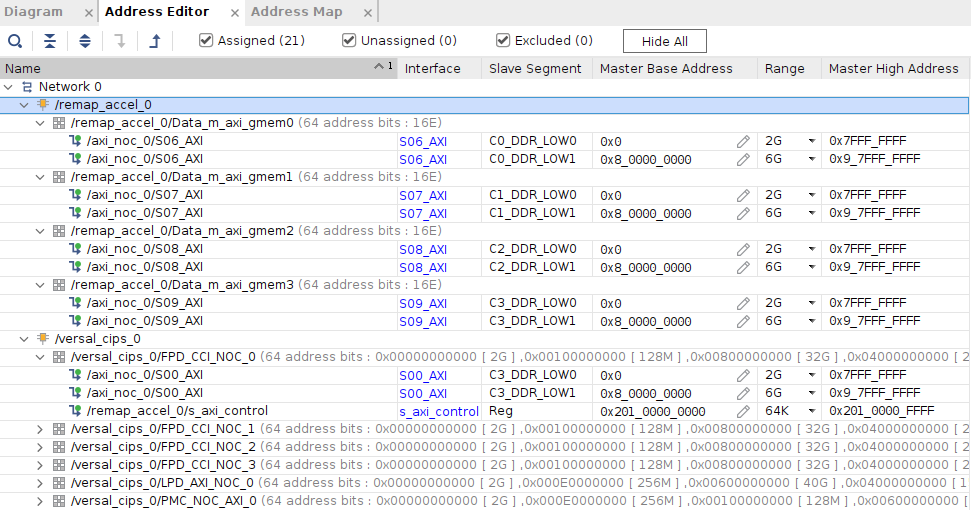Expand the LPD_AXI_NOC_0 node
971x510 pixels.
point(40,483)
